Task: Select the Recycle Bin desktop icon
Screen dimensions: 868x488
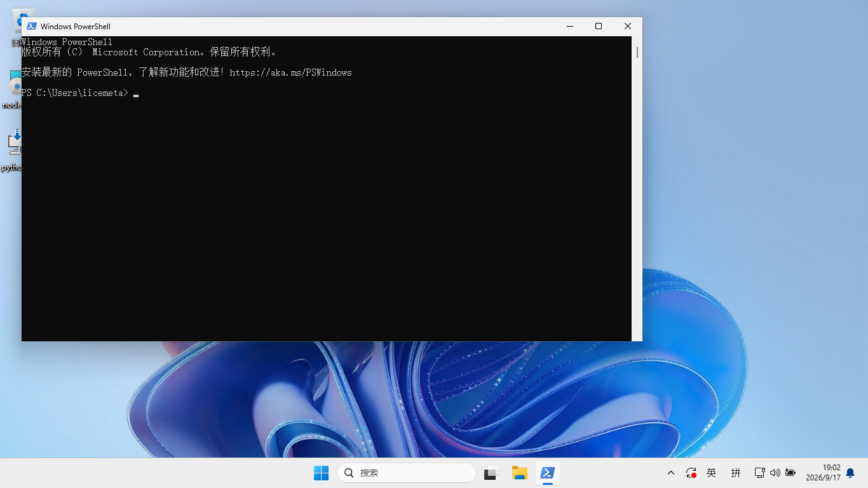Action: (17, 27)
